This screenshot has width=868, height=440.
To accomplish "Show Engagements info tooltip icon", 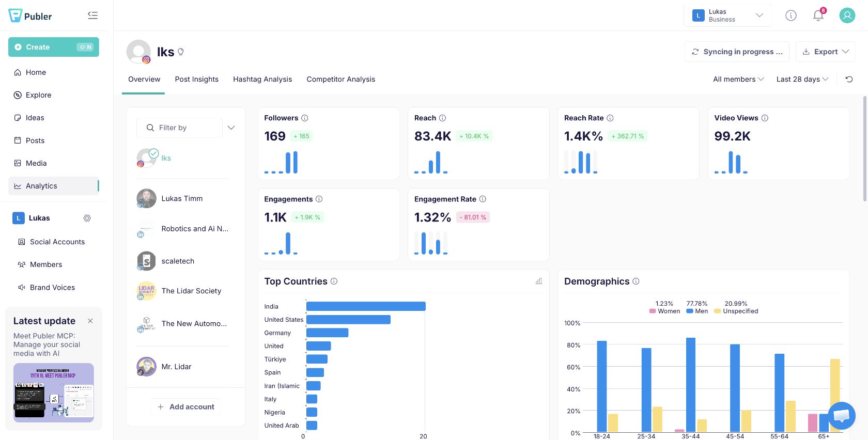I will pyautogui.click(x=319, y=199).
